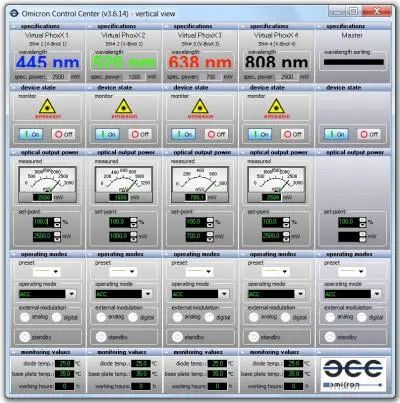Enable analog external modulation for PhoxX 1
The width and height of the screenshot is (400, 403).
[x=25, y=317]
